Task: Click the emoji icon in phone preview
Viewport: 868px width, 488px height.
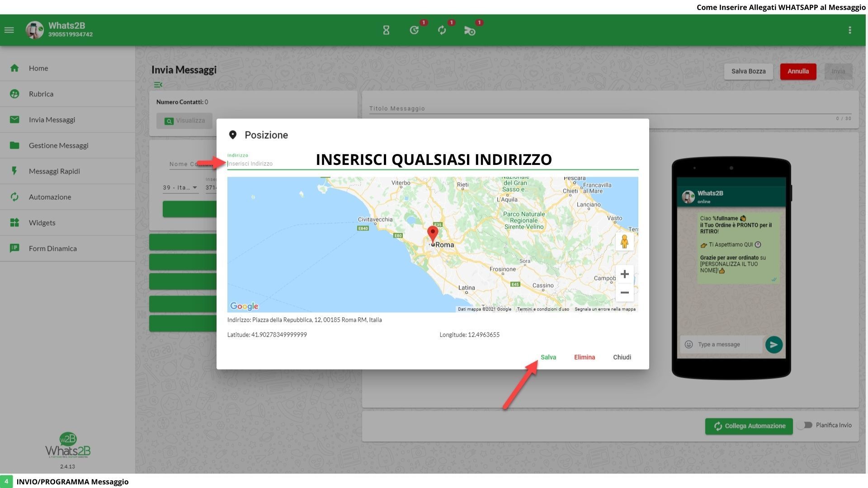Action: (x=689, y=345)
